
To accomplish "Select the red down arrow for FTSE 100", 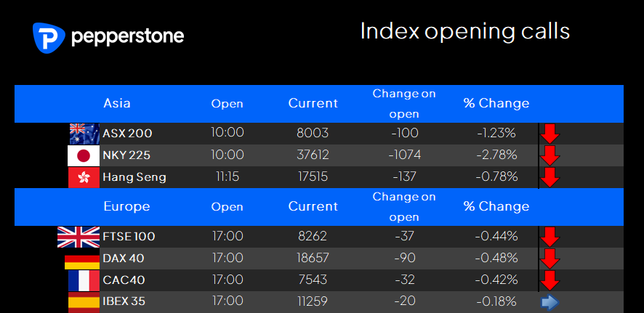I will tap(550, 237).
